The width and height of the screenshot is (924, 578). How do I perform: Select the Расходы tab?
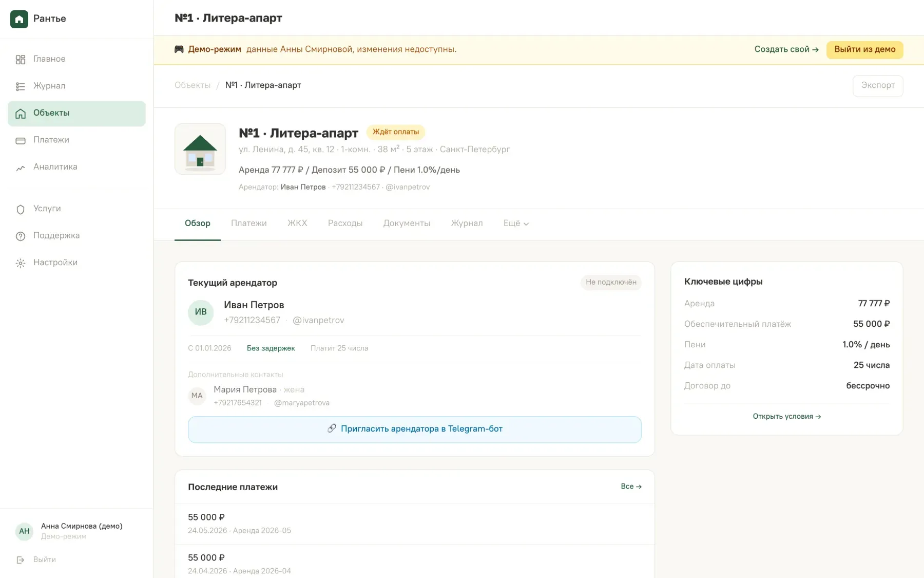[345, 223]
